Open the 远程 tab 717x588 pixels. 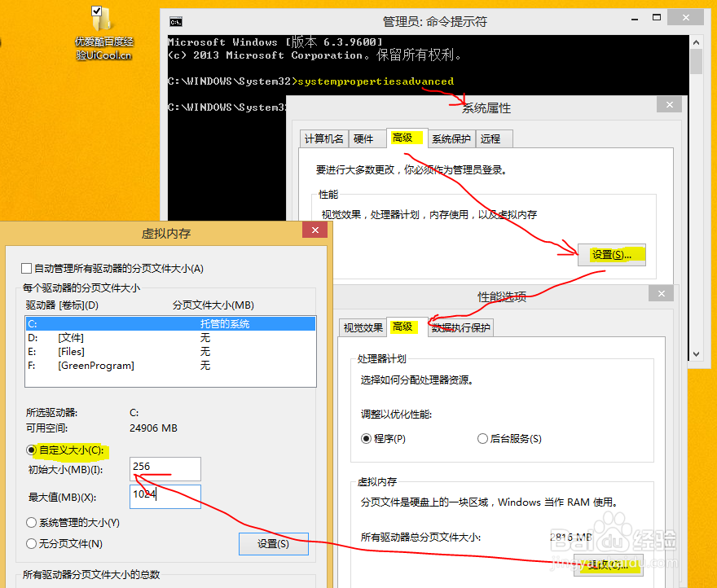pos(494,139)
